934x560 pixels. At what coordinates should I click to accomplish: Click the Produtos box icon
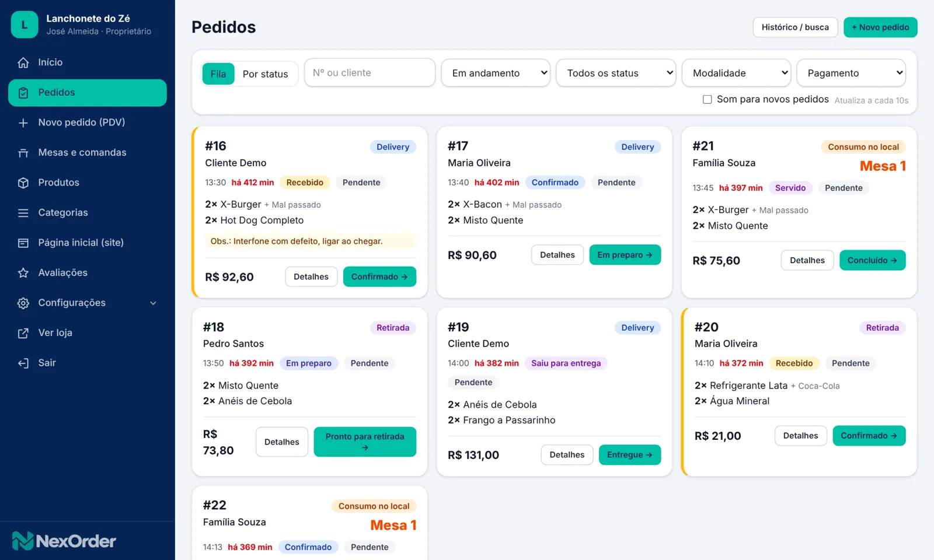23,183
